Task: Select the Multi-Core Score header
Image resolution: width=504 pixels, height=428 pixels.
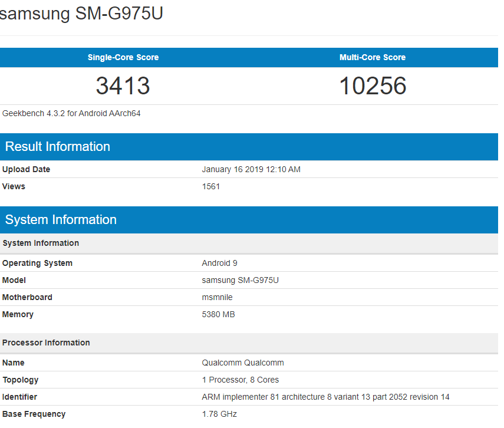Action: click(x=373, y=57)
